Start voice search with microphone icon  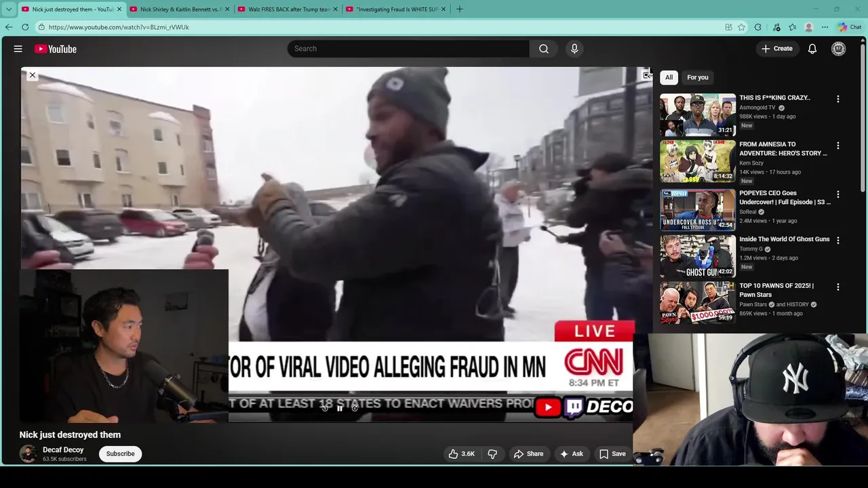click(x=574, y=49)
